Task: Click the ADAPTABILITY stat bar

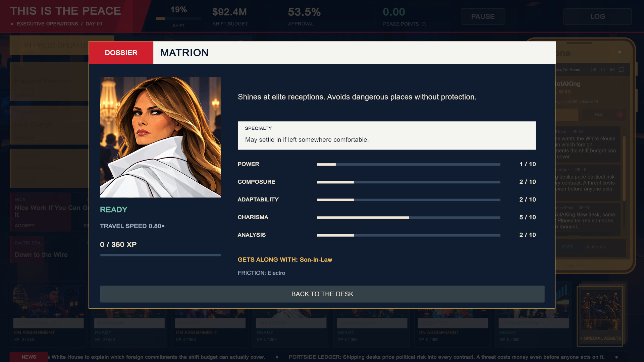Action: click(x=409, y=200)
